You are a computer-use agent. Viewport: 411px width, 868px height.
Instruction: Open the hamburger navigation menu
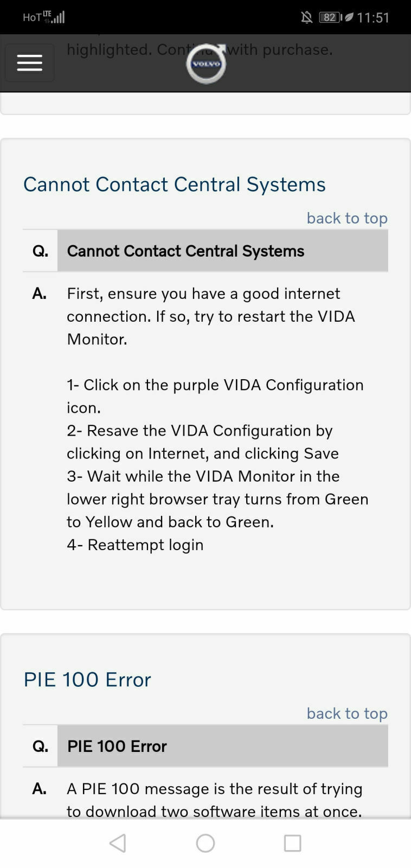29,62
